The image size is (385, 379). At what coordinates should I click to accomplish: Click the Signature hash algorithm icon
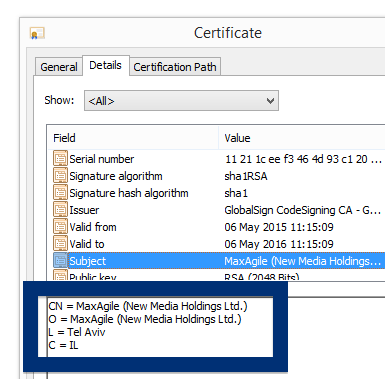point(60,193)
